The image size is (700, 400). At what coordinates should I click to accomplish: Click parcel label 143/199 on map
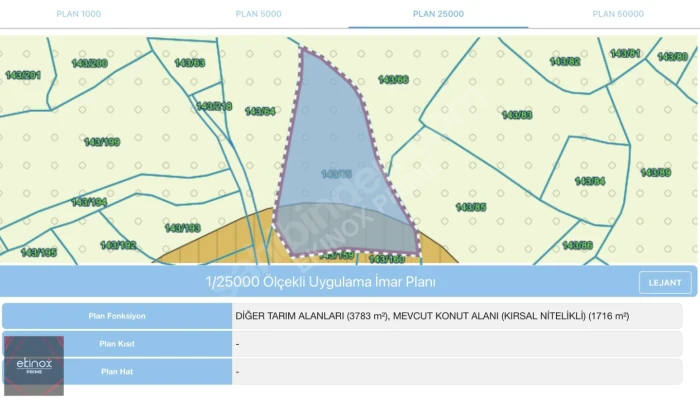pyautogui.click(x=102, y=142)
